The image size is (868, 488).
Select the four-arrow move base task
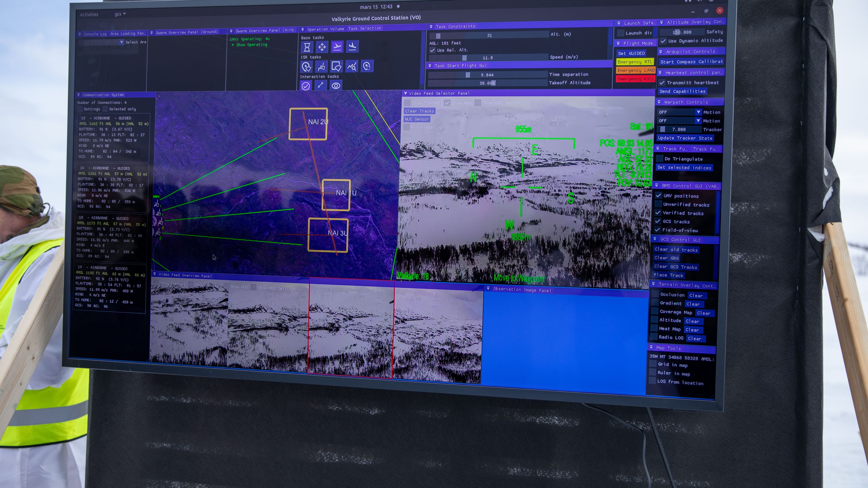point(322,47)
